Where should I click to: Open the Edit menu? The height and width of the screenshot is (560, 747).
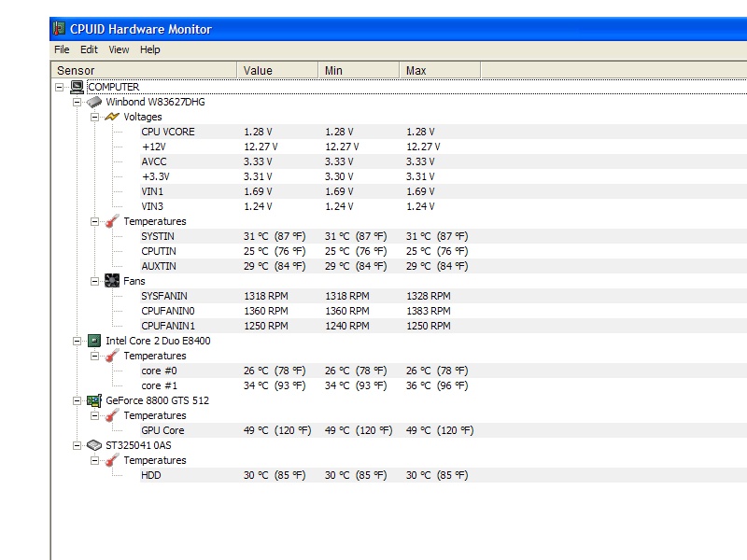coord(89,49)
